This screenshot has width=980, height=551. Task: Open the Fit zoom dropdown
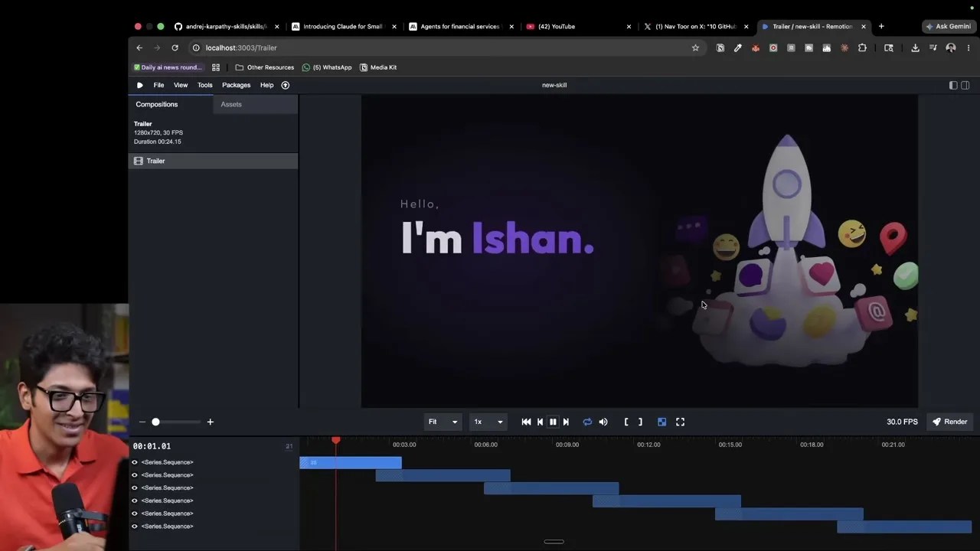pos(443,422)
